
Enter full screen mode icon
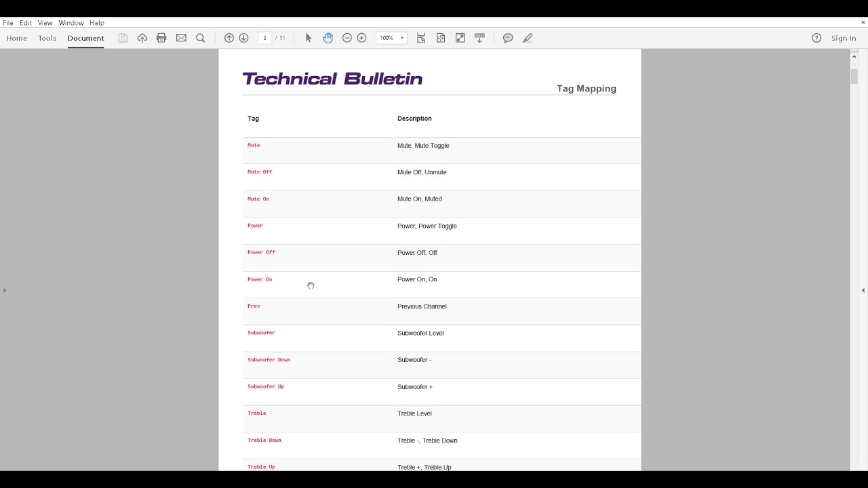pyautogui.click(x=460, y=38)
